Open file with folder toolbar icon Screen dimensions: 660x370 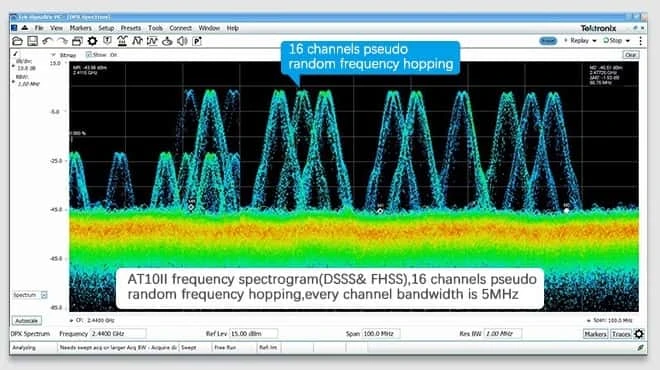pyautogui.click(x=17, y=41)
